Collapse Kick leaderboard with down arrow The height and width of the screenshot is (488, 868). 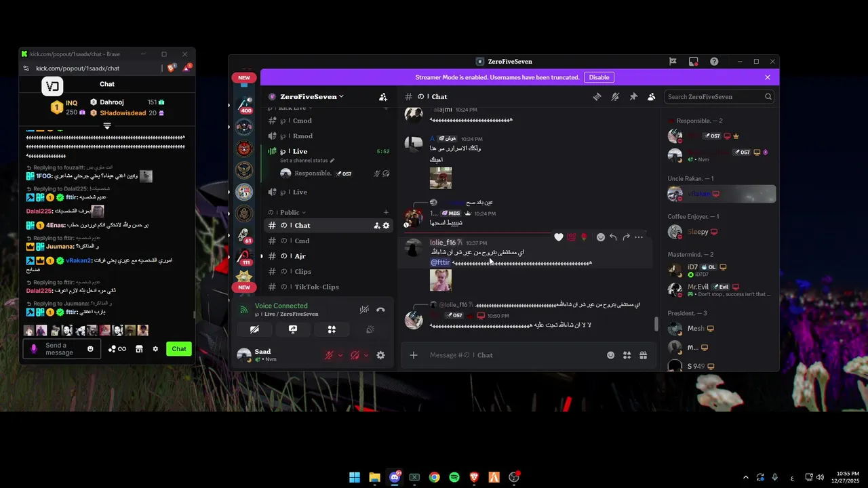(107, 126)
